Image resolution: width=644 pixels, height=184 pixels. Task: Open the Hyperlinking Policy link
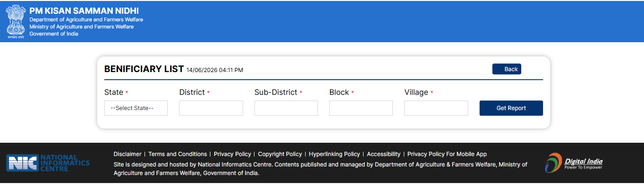point(335,154)
